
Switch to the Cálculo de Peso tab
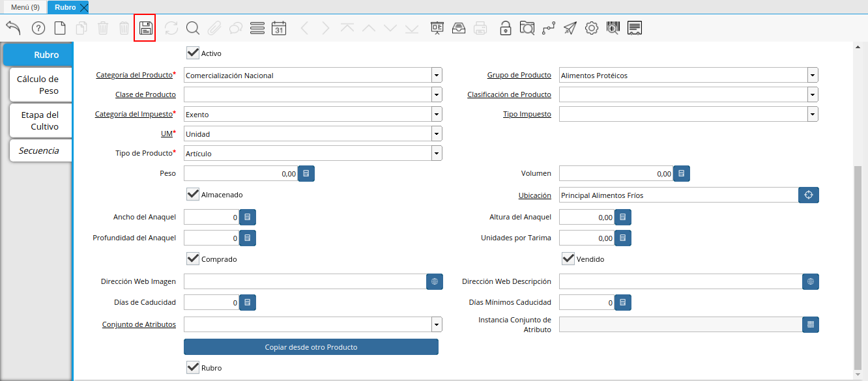pyautogui.click(x=38, y=85)
